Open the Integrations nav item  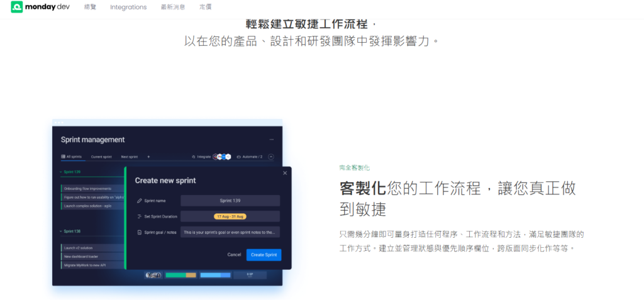[128, 7]
